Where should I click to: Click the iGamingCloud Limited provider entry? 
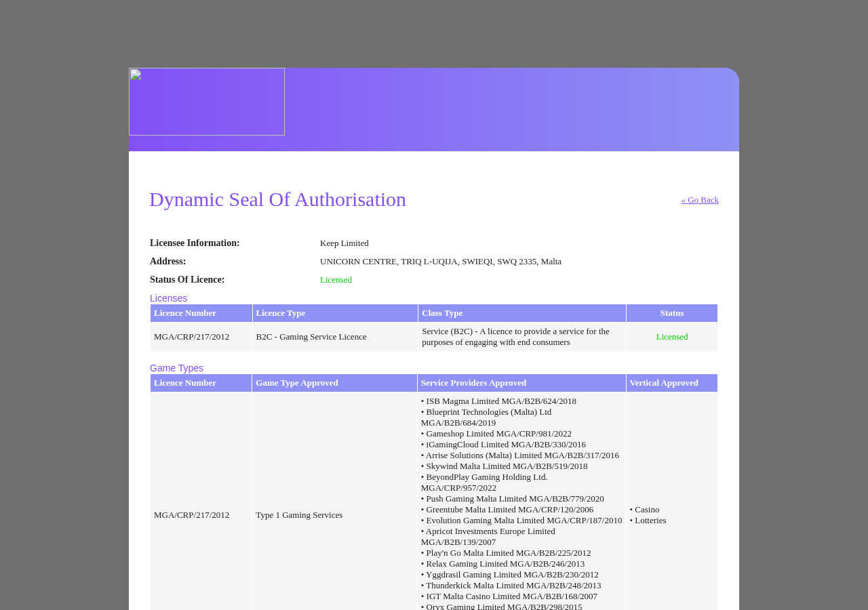coord(503,445)
